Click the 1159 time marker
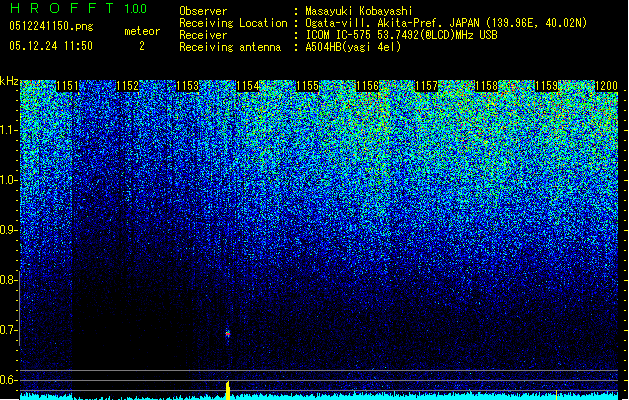Viewport: 629px width, 400px height. (x=546, y=86)
